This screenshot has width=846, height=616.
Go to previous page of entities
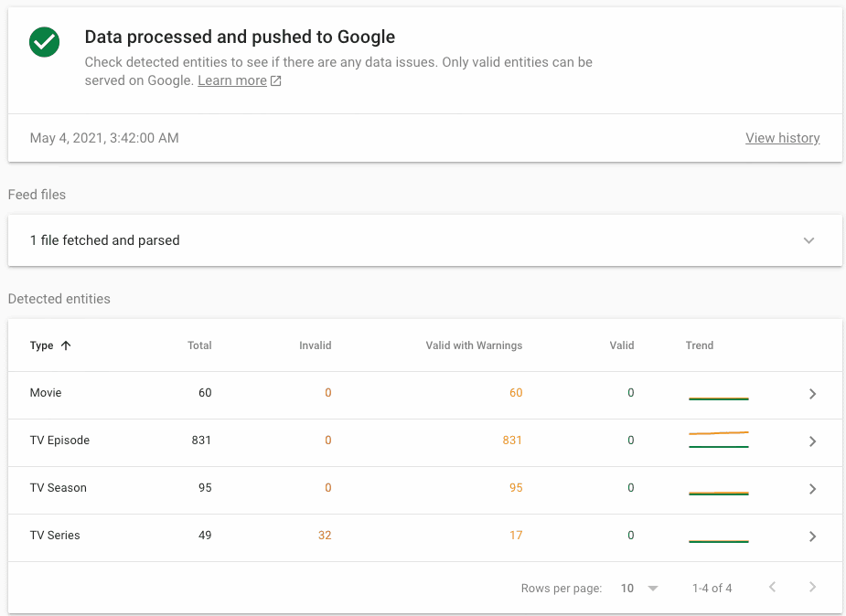click(772, 588)
